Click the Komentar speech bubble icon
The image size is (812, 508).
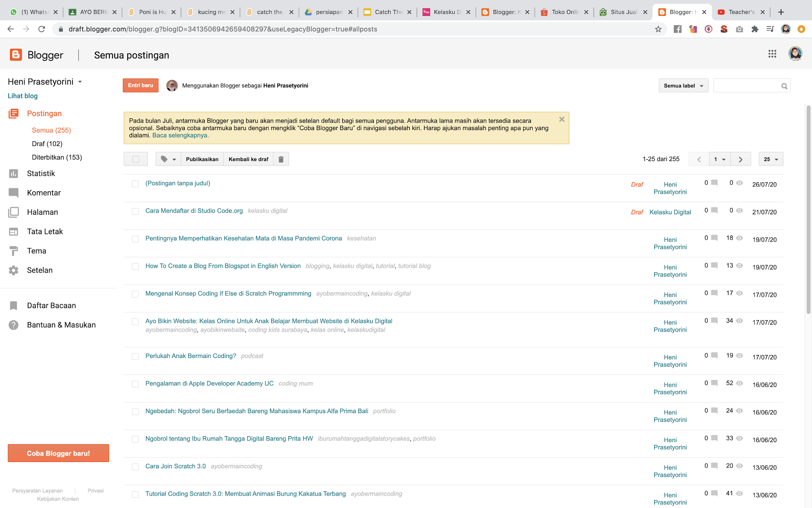coord(13,193)
